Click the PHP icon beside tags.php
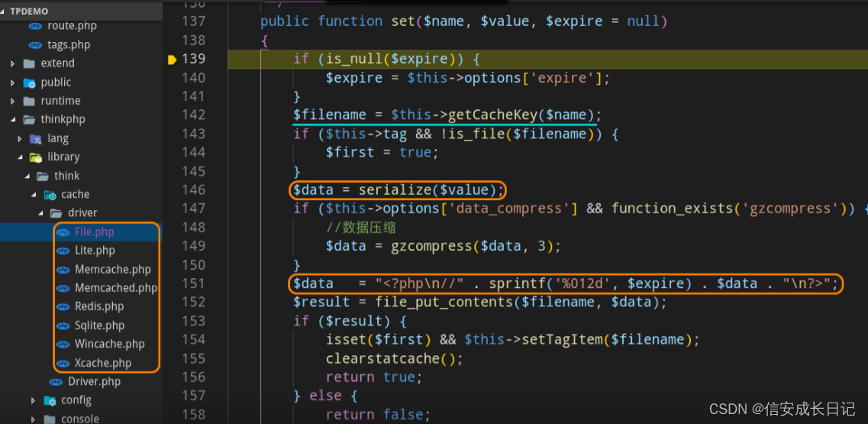 (x=35, y=45)
